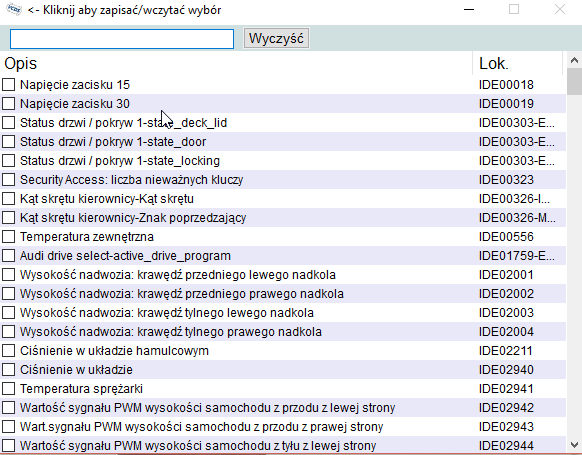Check the Napięcie zacisku 15 box
The image size is (582, 455).
9,85
